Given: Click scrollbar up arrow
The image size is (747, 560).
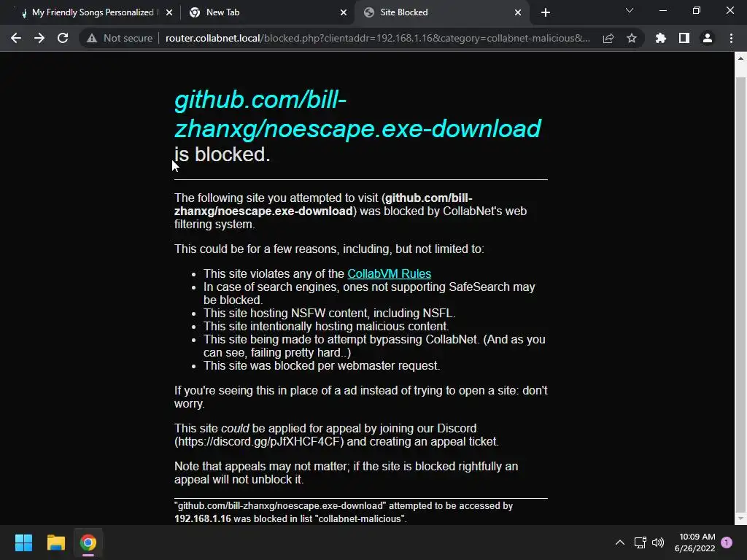Looking at the screenshot, I should 740,58.
